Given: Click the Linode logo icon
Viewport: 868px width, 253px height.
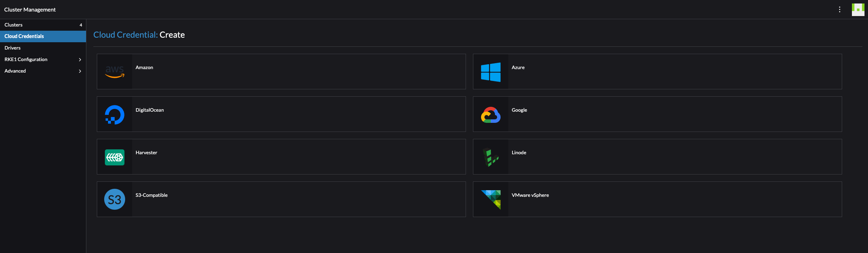Looking at the screenshot, I should pos(491,157).
